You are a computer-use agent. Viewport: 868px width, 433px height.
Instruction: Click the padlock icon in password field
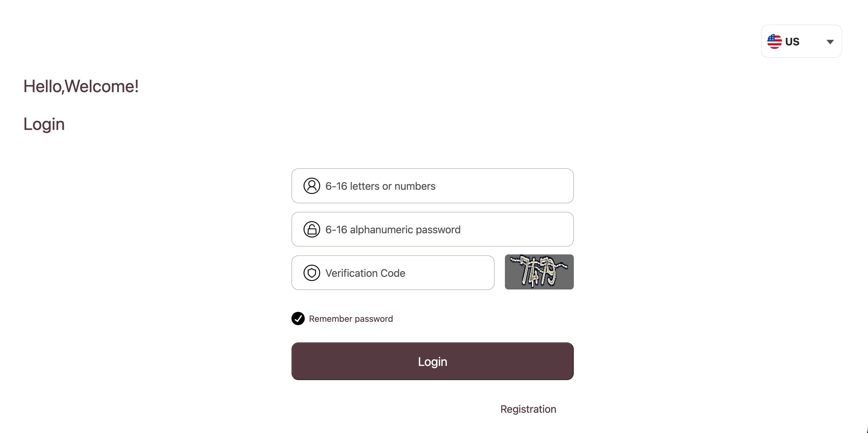point(312,229)
